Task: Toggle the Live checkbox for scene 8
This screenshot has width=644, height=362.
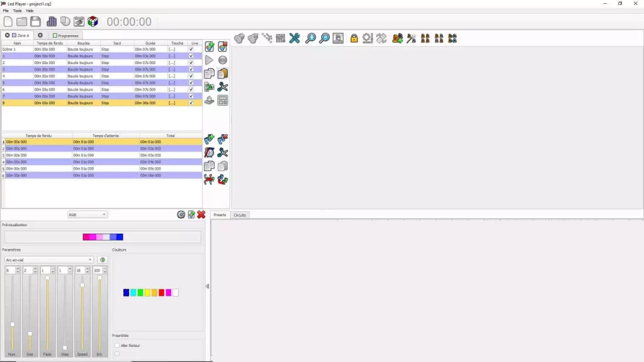Action: pos(191,102)
